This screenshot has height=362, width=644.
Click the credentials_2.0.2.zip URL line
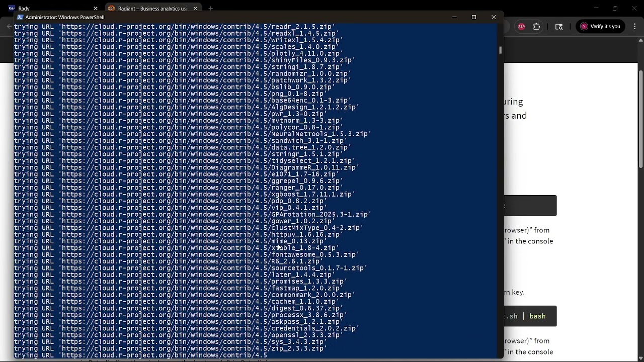(187, 328)
